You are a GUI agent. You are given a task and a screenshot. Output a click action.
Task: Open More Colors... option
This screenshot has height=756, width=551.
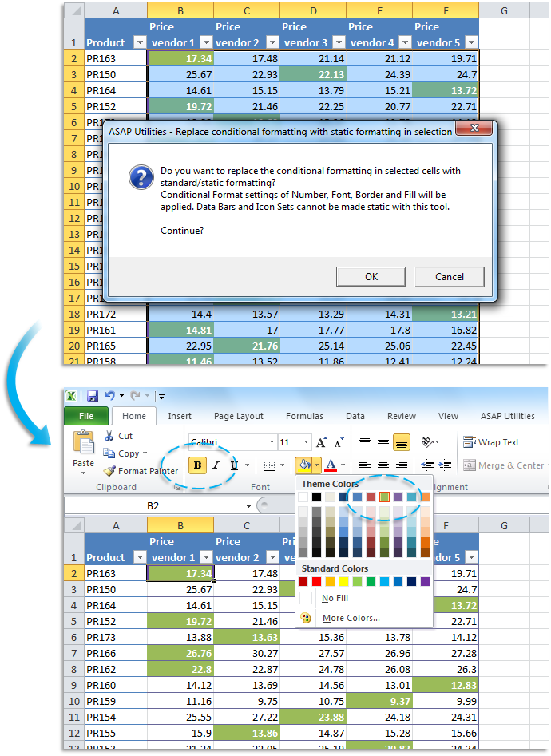click(351, 618)
